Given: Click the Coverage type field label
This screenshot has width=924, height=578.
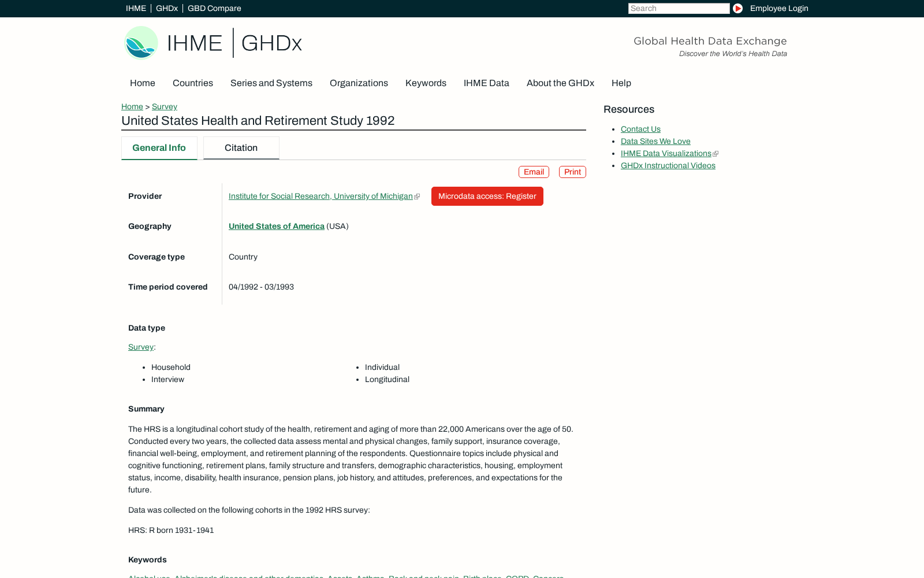Looking at the screenshot, I should click(157, 257).
